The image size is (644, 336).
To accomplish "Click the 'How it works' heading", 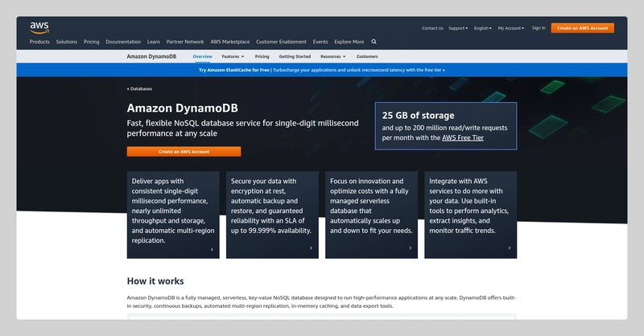I will 155,281.
